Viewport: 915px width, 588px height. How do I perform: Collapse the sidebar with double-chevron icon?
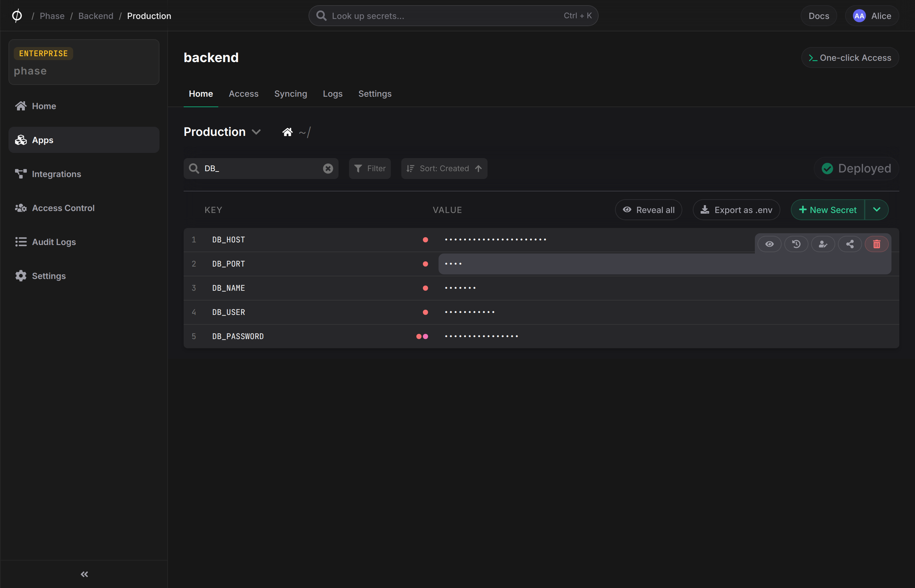pos(84,574)
